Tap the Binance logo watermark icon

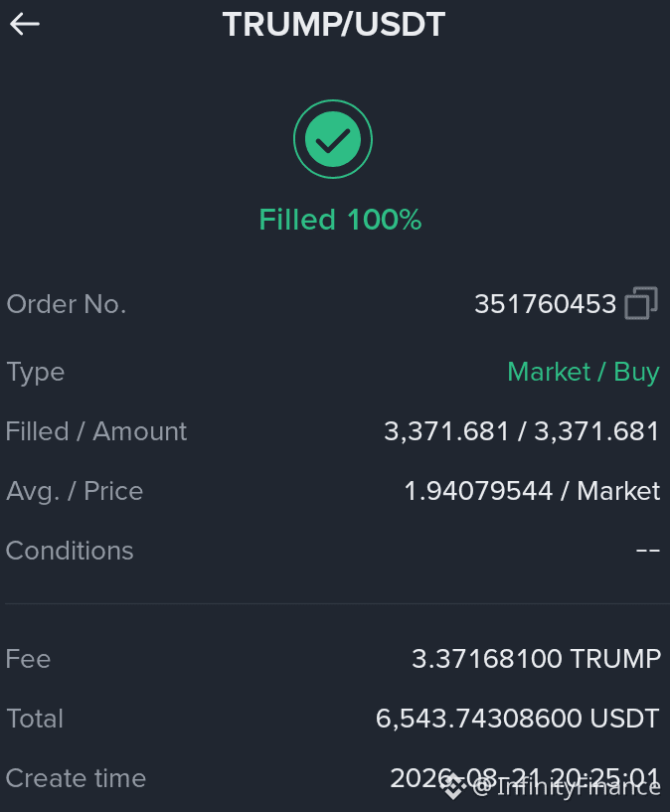454,787
